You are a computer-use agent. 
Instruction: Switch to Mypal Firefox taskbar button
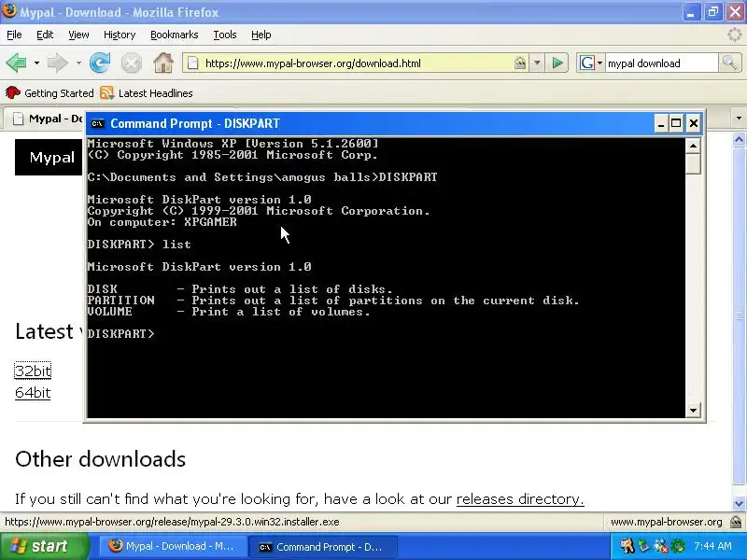[x=173, y=546]
